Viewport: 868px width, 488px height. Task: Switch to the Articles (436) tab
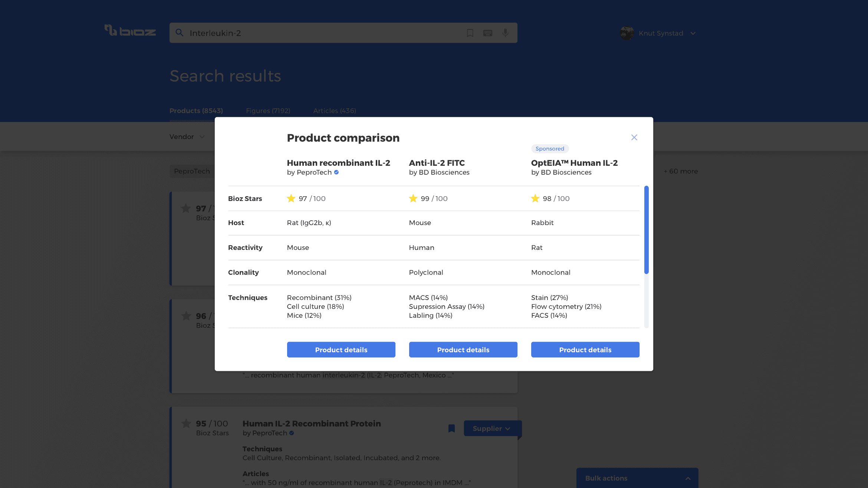pyautogui.click(x=335, y=111)
